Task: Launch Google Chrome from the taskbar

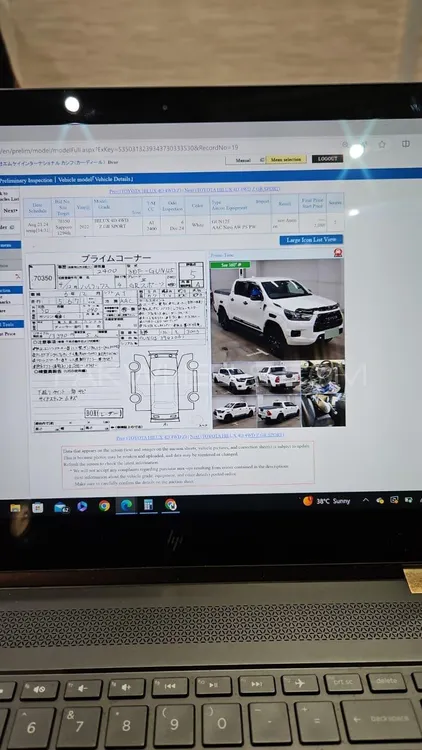Action: [104, 506]
